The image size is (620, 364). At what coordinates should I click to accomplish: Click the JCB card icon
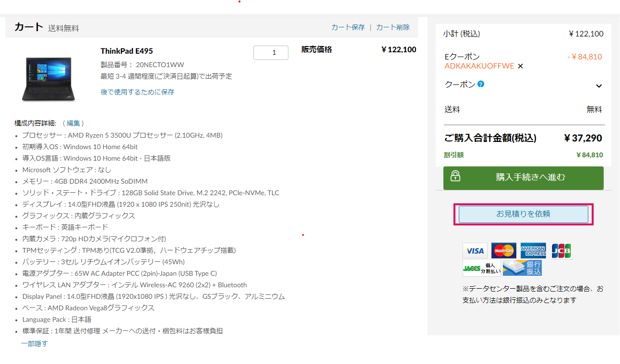coord(561,251)
